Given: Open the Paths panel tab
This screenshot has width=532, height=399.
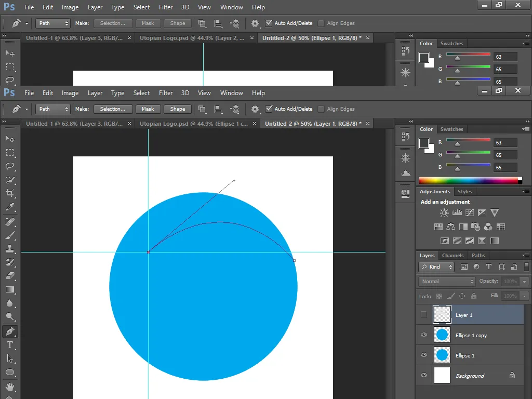Looking at the screenshot, I should (x=478, y=256).
